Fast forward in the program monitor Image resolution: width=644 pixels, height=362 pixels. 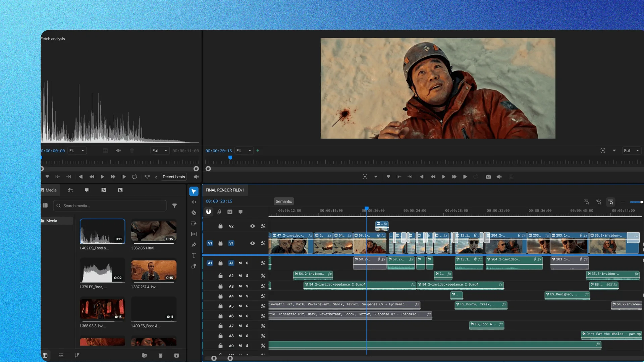click(454, 177)
